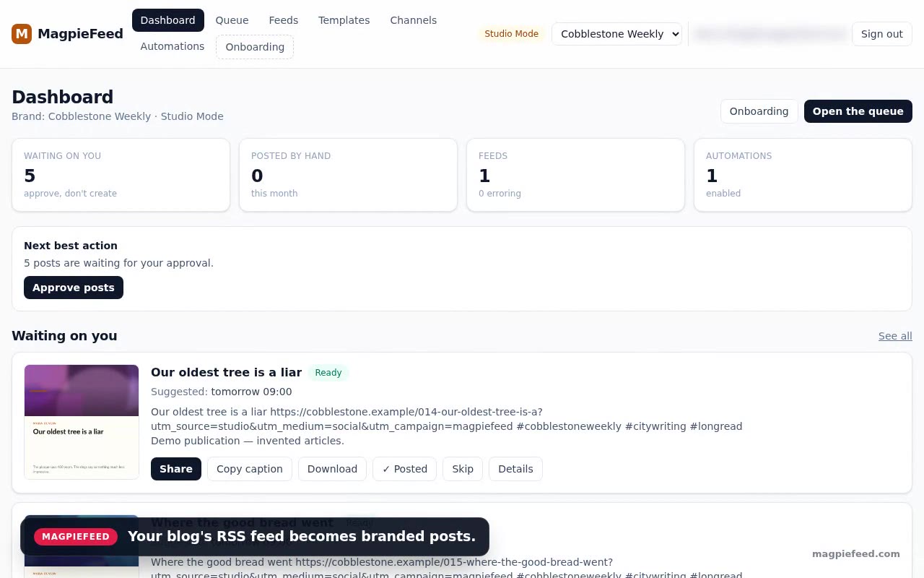Open the Feeds stat card
The image size is (924, 578).
pos(575,175)
